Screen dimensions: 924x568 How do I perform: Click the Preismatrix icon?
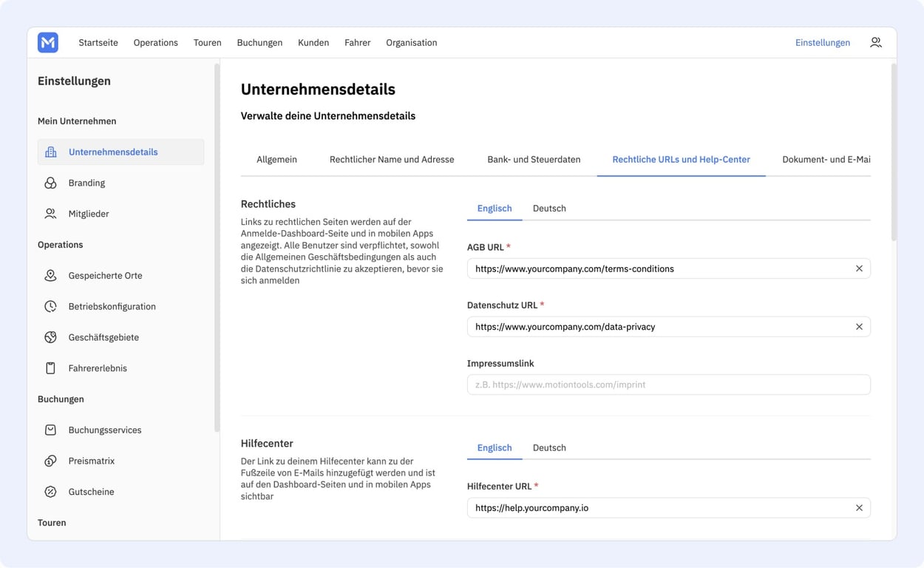[x=51, y=461]
